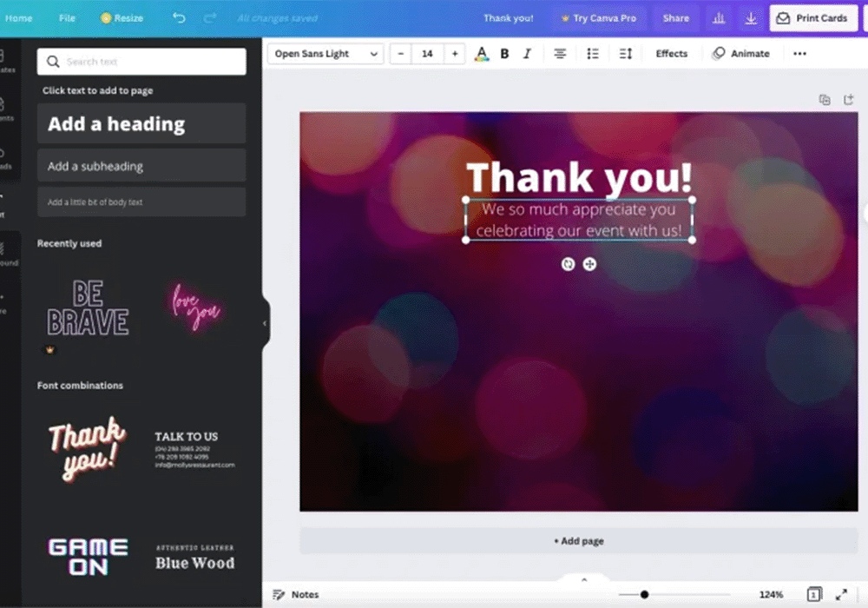Screen dimensions: 868x608
Task: Open the text color picker
Action: click(482, 54)
